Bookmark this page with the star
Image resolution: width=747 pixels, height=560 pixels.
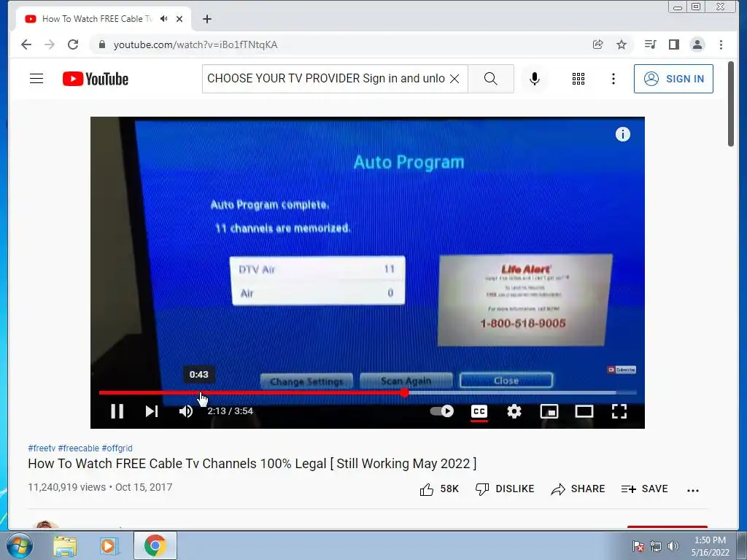tap(622, 44)
